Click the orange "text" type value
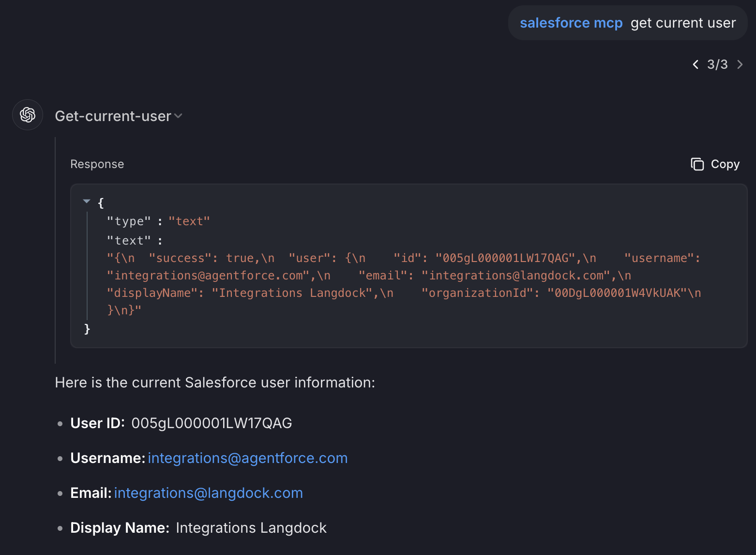The height and width of the screenshot is (555, 756). pos(189,221)
